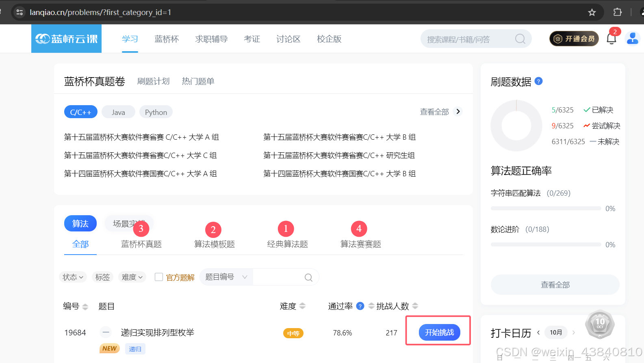Screen dimensions: 644x363
Task: Open the 考证 nav tab
Action: coord(252,39)
